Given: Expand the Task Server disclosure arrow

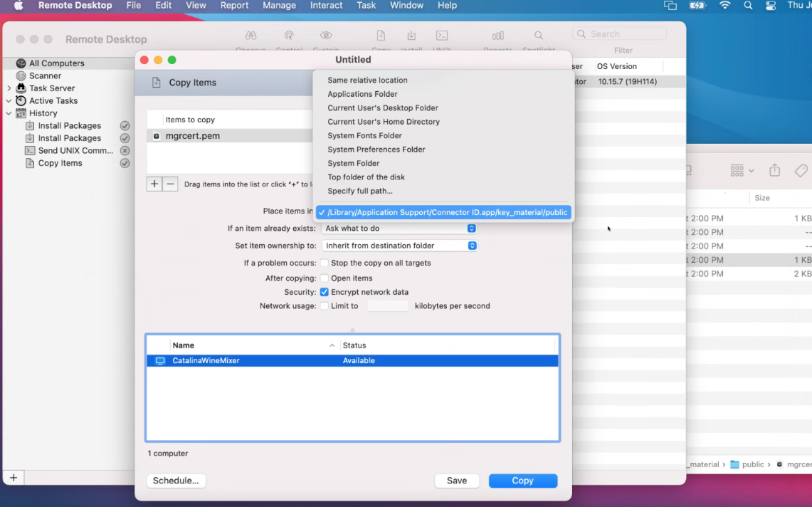Looking at the screenshot, I should (x=9, y=88).
